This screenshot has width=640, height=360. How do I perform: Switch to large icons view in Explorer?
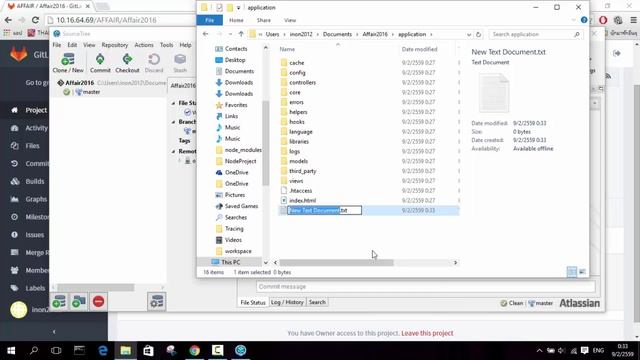pyautogui.click(x=582, y=272)
